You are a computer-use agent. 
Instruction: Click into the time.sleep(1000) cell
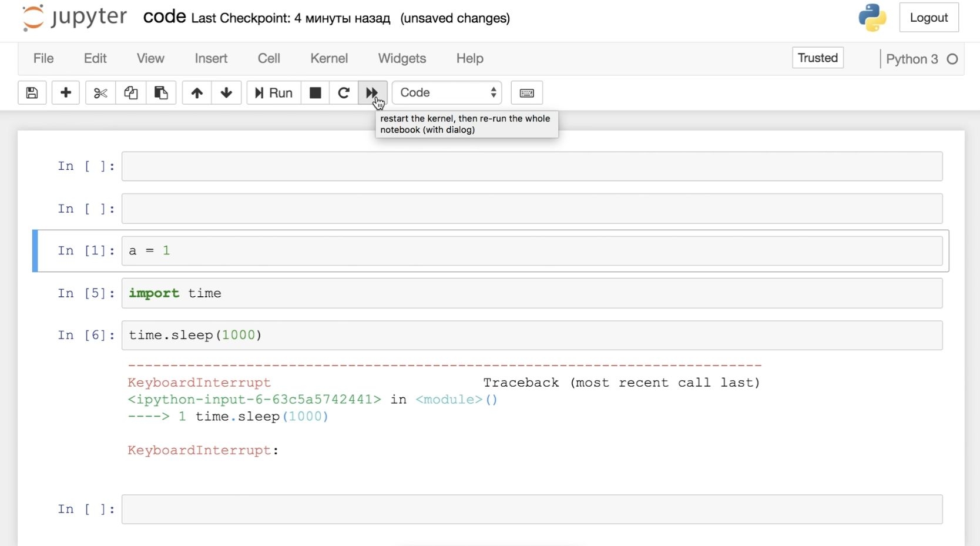click(532, 335)
